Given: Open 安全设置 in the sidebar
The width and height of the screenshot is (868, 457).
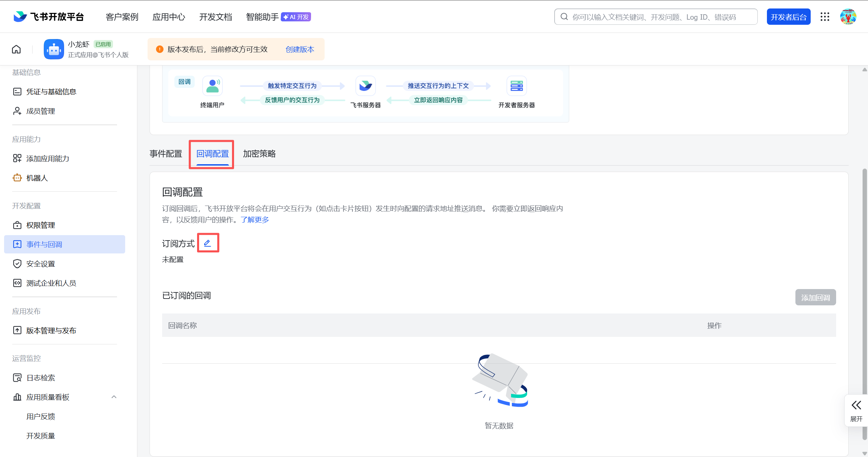Looking at the screenshot, I should 41,264.
